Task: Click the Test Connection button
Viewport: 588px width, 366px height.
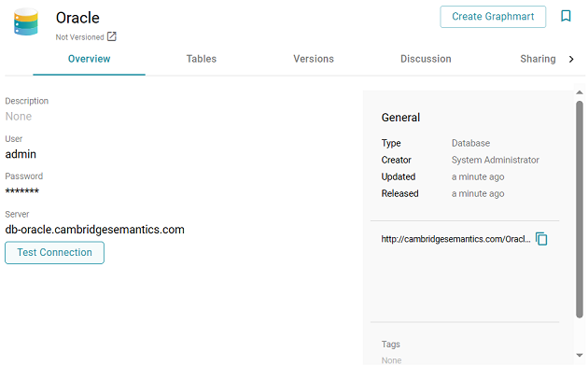Action: 54,252
